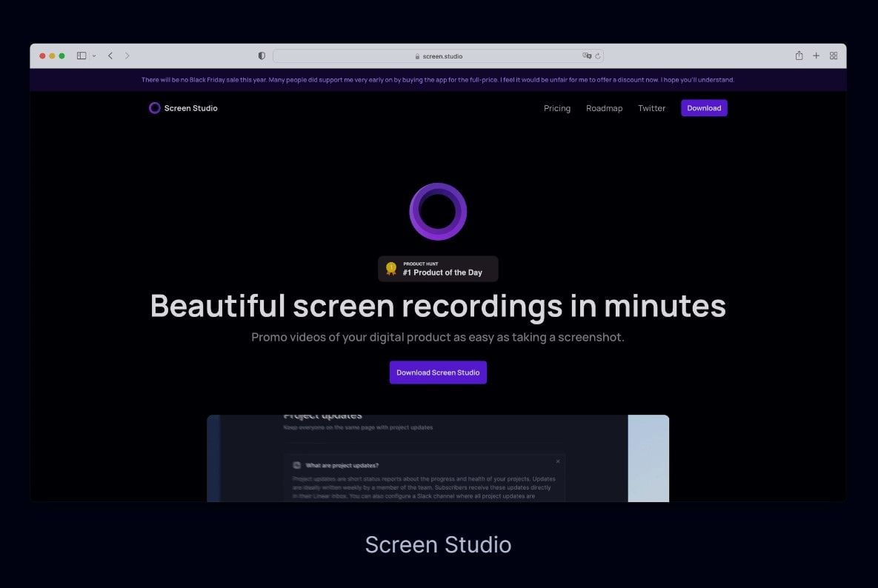Screen dimensions: 878x588
Task: Click the large purple ring logo
Action: 438,212
